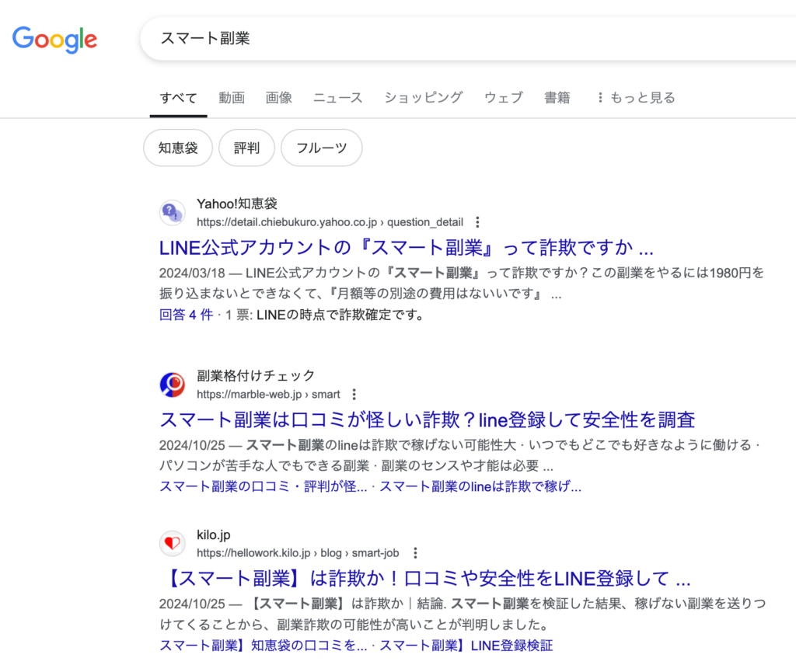This screenshot has height=672, width=796.
Task: Apply the フルーツ filter chip
Action: [x=321, y=148]
